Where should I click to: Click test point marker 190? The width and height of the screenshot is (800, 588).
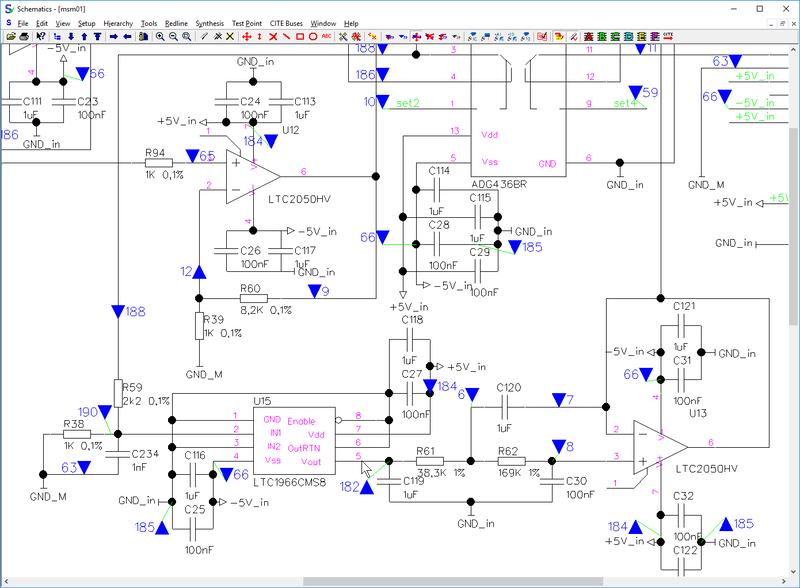coord(105,411)
